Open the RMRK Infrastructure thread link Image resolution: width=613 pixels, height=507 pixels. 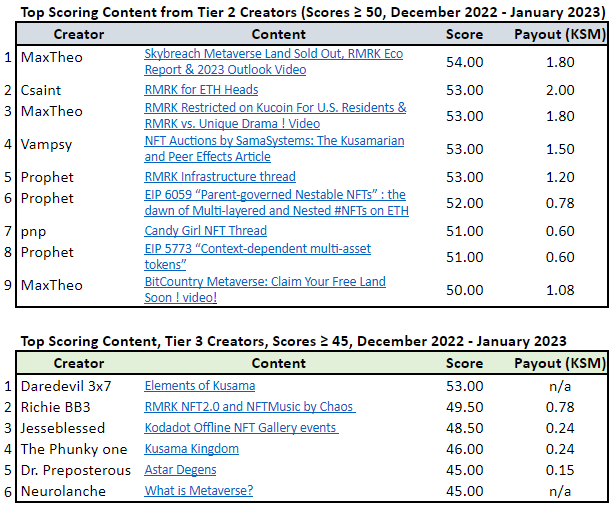(x=220, y=177)
